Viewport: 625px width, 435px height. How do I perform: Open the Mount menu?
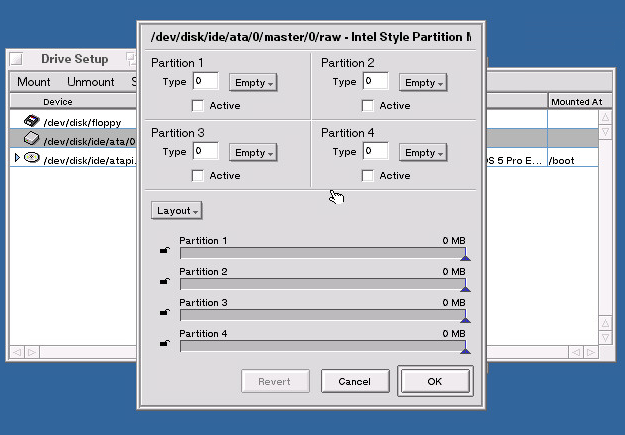point(34,82)
